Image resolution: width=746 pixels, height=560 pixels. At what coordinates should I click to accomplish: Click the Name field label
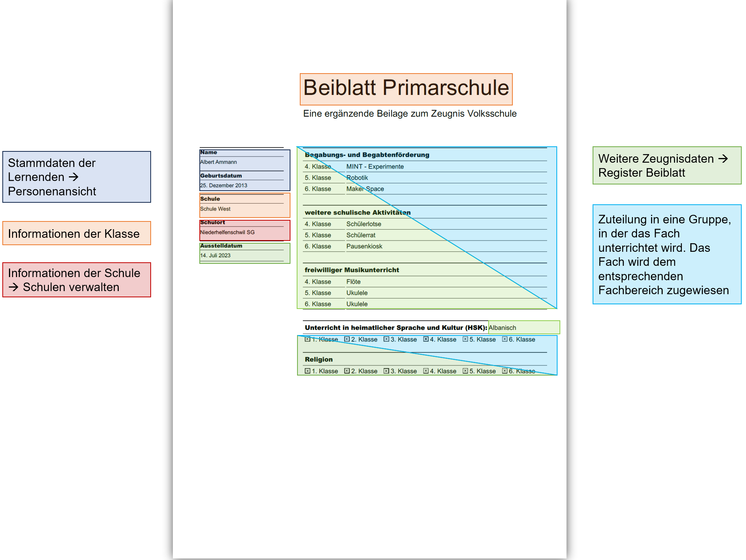pyautogui.click(x=209, y=152)
